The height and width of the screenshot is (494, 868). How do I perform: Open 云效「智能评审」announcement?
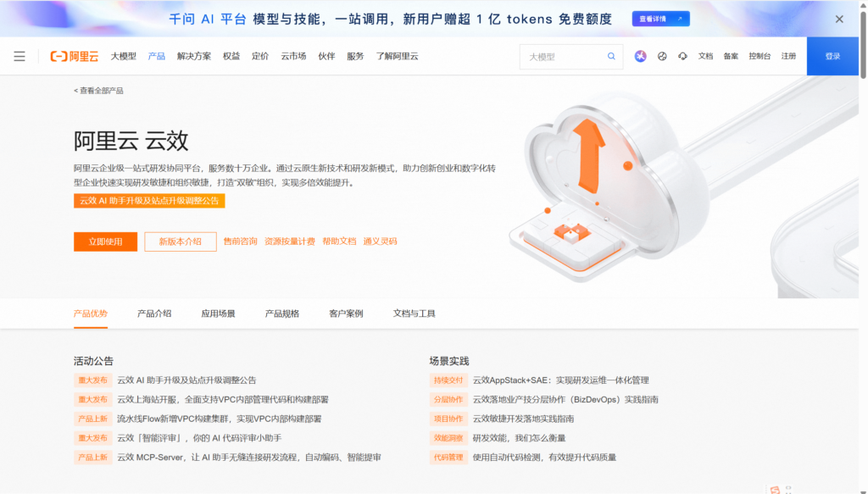(199, 438)
